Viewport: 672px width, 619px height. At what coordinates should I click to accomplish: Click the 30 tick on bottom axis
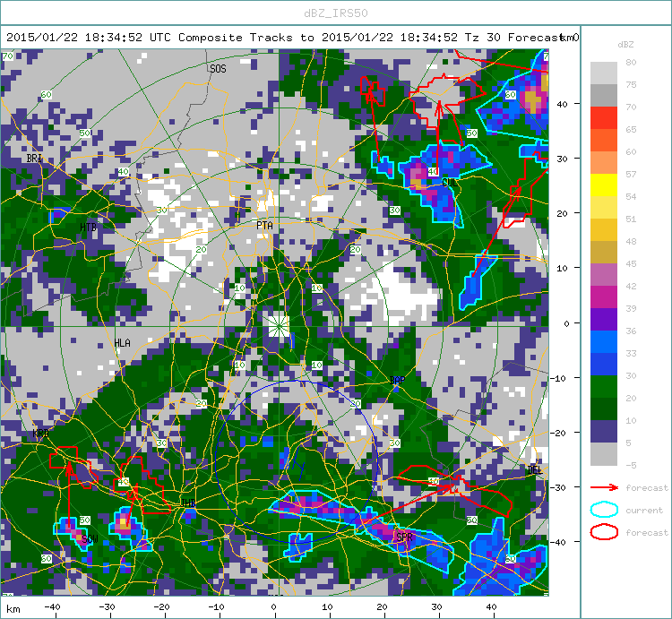point(436,606)
